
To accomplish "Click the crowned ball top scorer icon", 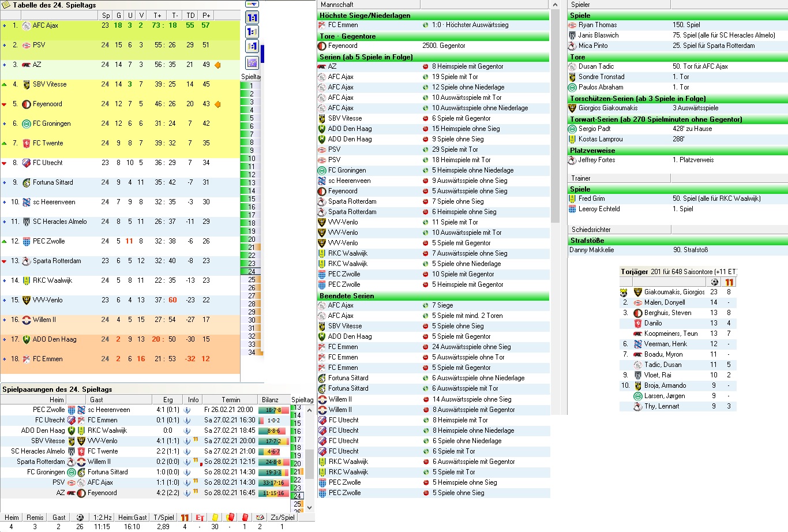I will point(624,293).
